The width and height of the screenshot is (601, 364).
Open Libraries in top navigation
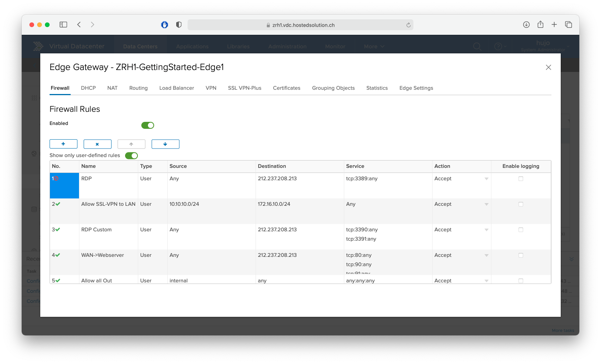point(238,46)
